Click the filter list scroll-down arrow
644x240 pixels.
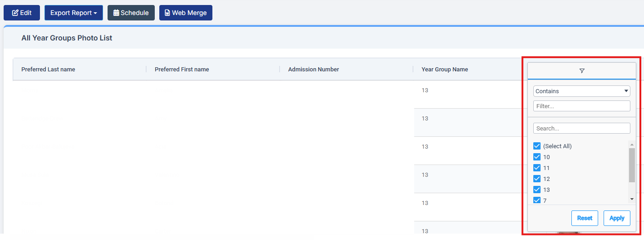632,199
